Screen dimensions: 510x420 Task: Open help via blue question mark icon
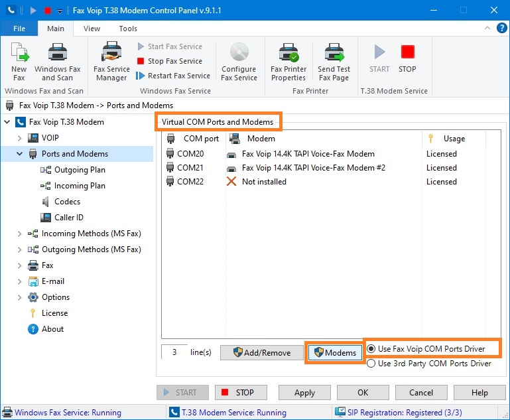502,28
